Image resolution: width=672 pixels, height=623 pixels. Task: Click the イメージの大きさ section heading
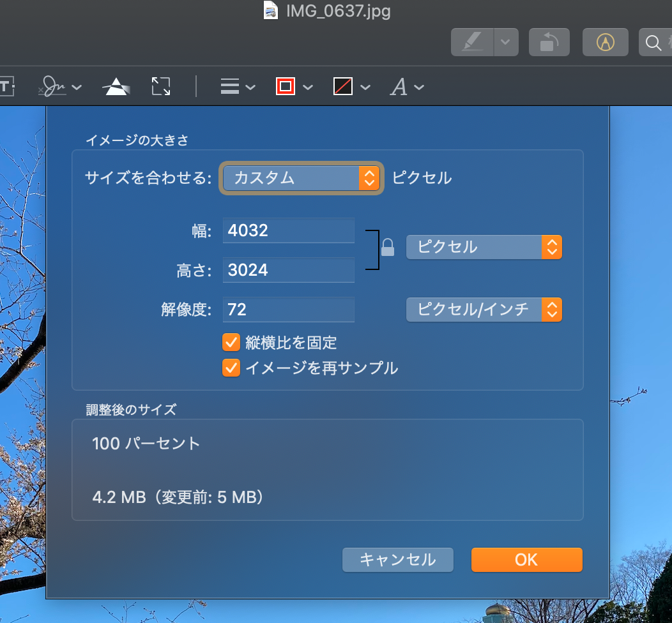click(137, 140)
